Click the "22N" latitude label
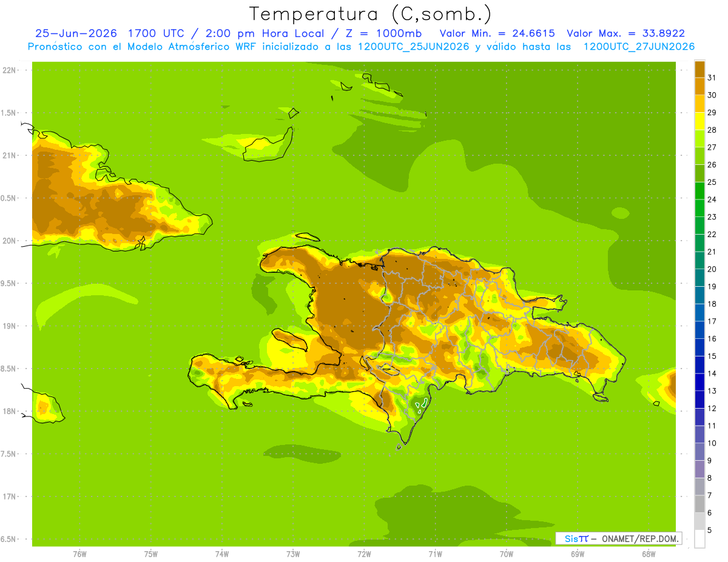Image resolution: width=728 pixels, height=562 pixels. 9,70
